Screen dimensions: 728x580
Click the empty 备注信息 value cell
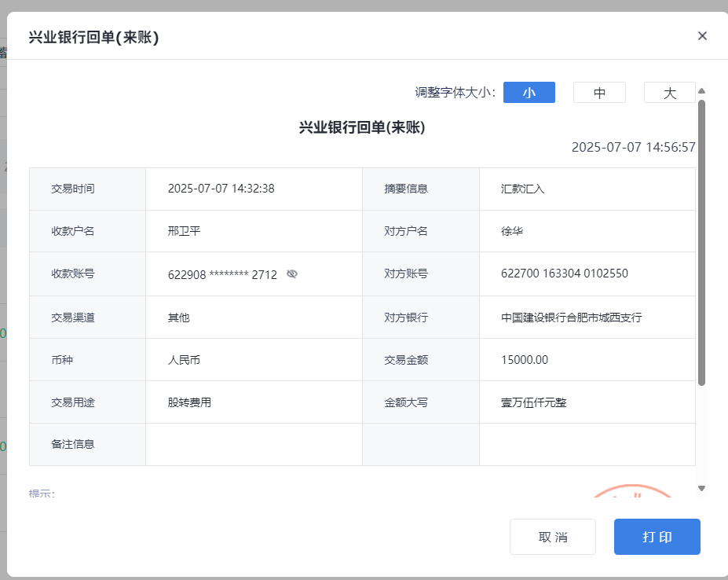point(253,444)
